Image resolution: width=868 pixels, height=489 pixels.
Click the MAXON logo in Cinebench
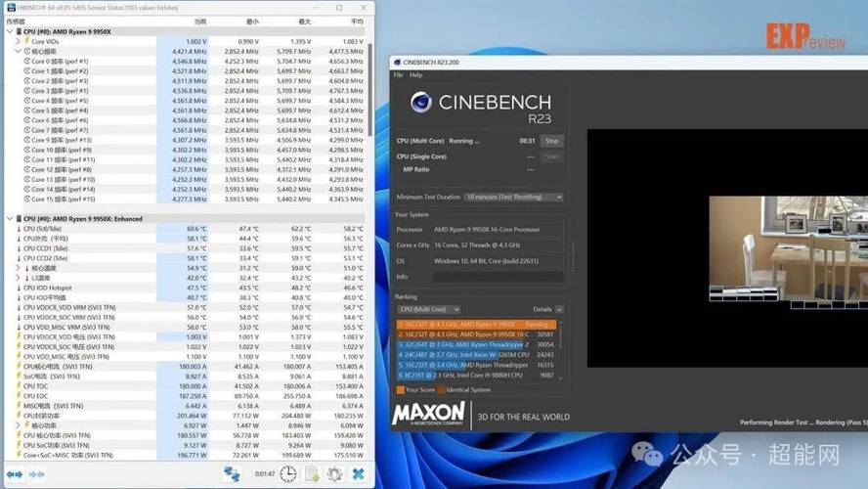point(428,414)
